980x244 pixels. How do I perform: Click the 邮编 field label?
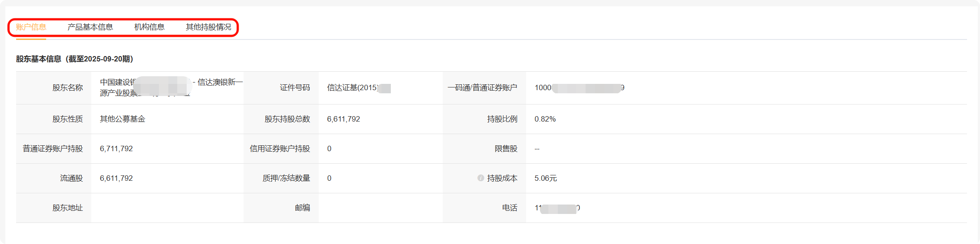click(x=302, y=208)
